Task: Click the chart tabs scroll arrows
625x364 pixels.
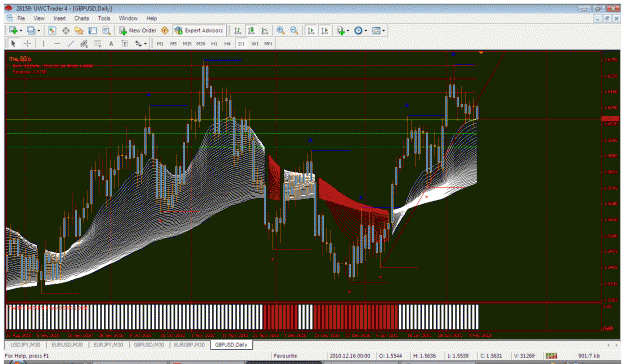Action: point(612,345)
